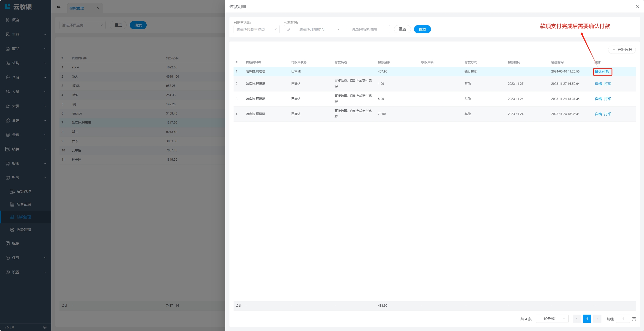Click 打印 for the 1.00 payment row
This screenshot has width=644, height=331.
tap(608, 84)
